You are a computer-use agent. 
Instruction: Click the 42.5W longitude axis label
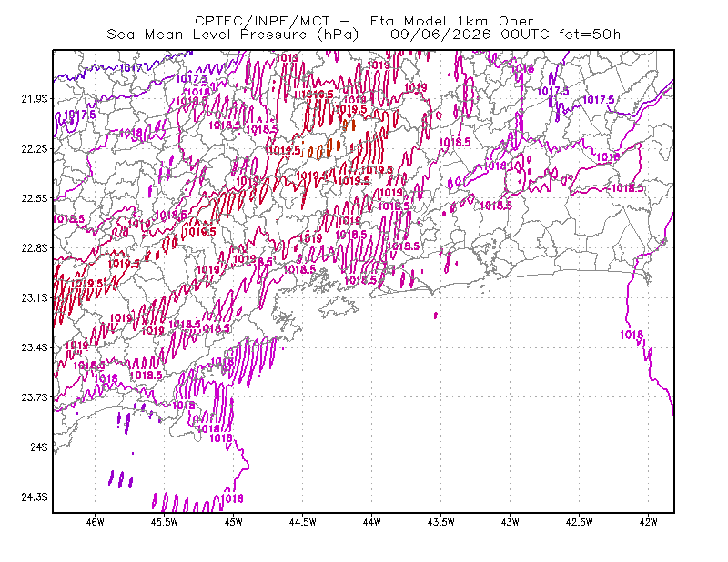(x=580, y=522)
